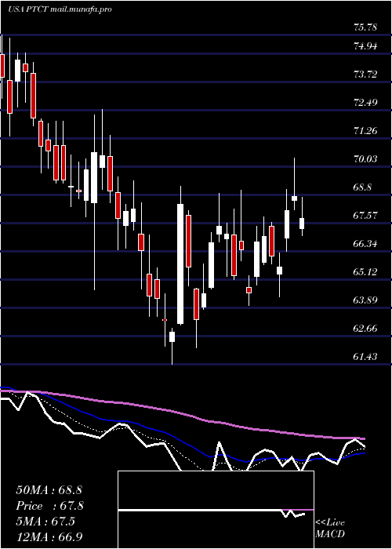The height and width of the screenshot is (549, 392).
Task: Click the 5MA : 67.5 readout
Action: (45, 522)
